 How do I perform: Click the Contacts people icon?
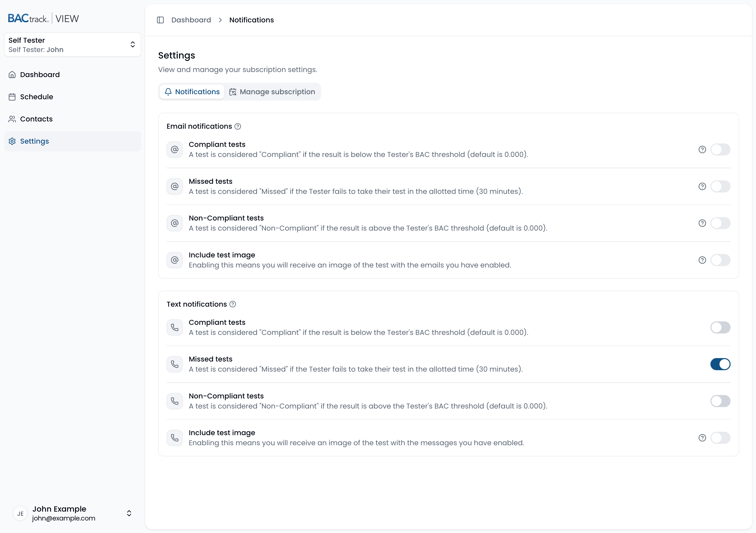[12, 119]
